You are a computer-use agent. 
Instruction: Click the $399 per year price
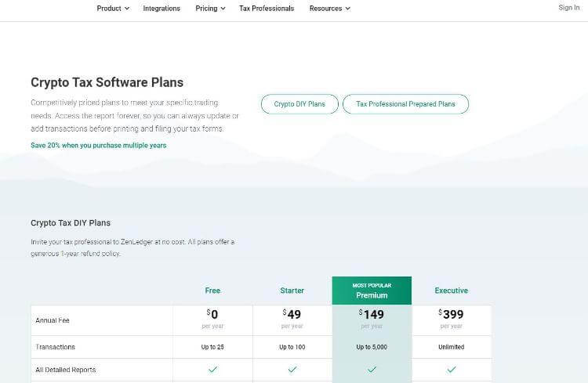pos(451,319)
